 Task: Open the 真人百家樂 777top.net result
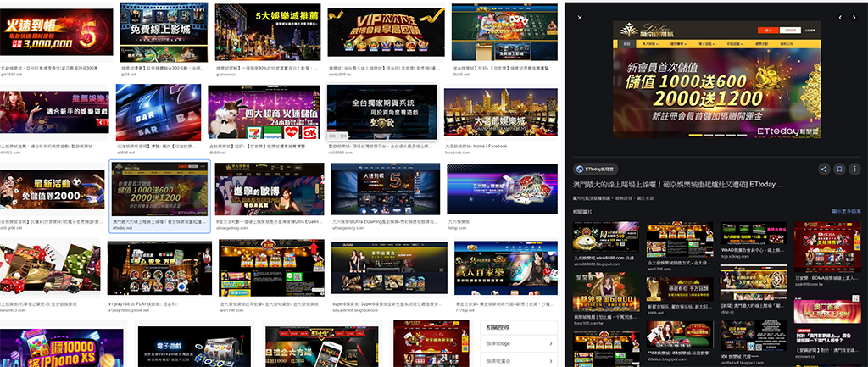tap(505, 268)
